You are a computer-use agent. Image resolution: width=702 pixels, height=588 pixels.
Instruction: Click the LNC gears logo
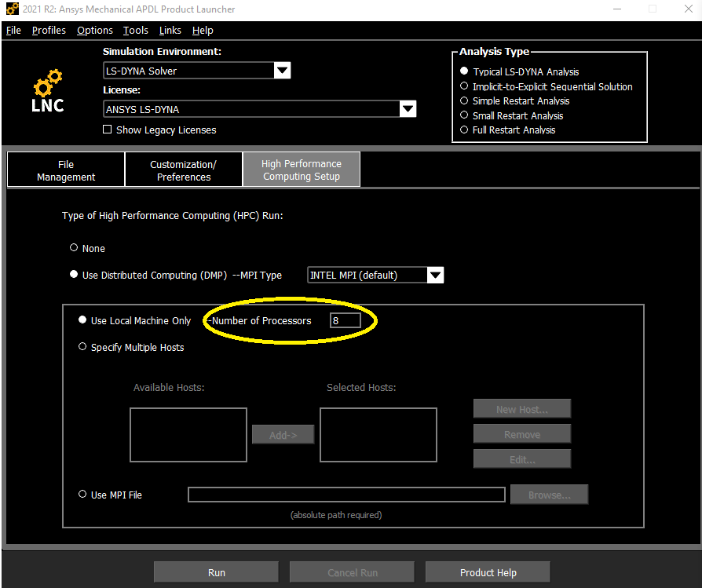click(48, 91)
